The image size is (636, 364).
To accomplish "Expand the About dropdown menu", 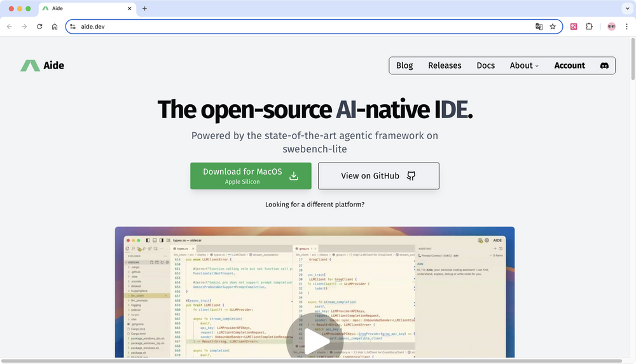I will pos(524,65).
